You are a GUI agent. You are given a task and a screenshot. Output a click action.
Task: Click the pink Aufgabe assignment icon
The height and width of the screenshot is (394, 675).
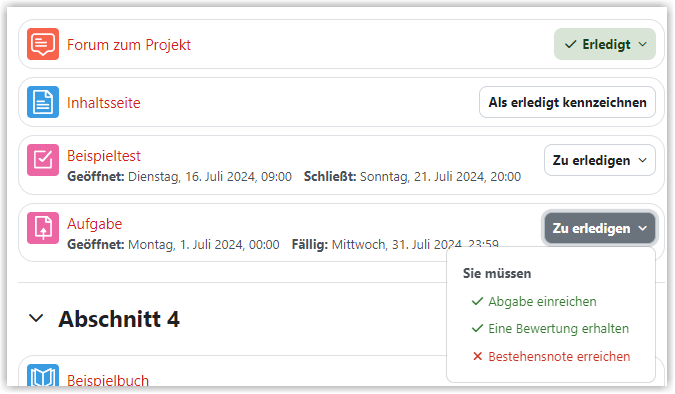click(x=43, y=228)
